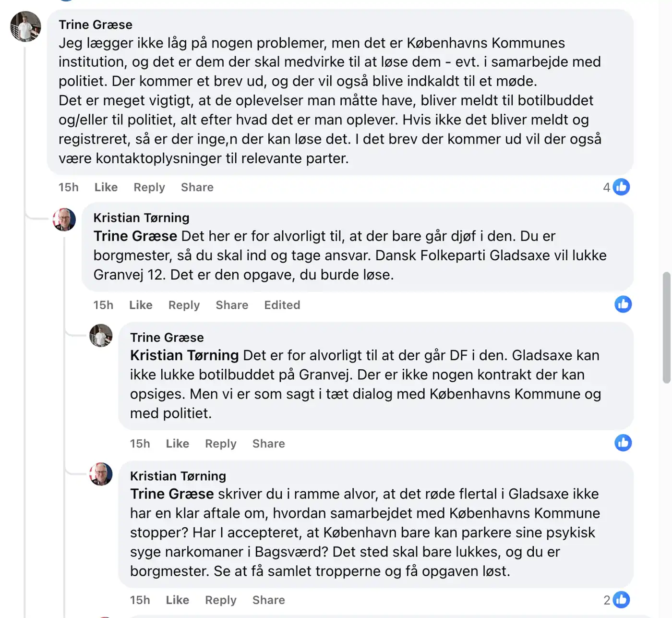Click the like count of 4
Viewport: 672px width, 618px height.
pos(606,187)
